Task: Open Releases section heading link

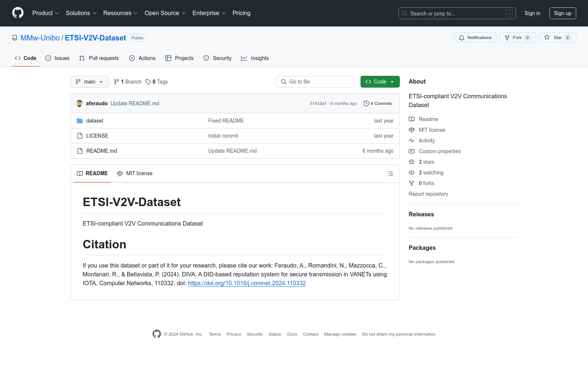Action: pos(421,215)
